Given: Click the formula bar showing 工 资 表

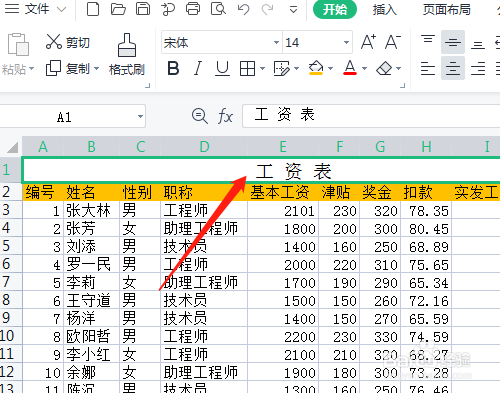Looking at the screenshot, I should [371, 116].
